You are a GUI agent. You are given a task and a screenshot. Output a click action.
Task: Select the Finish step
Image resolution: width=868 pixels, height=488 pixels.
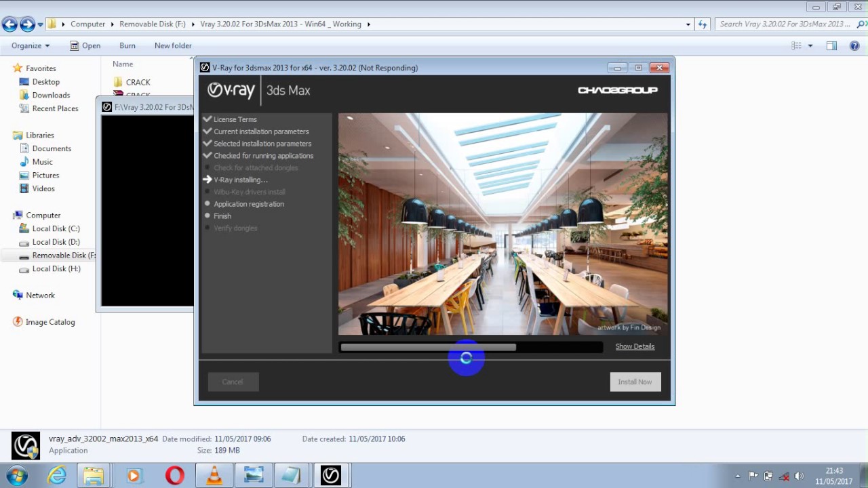coord(222,216)
